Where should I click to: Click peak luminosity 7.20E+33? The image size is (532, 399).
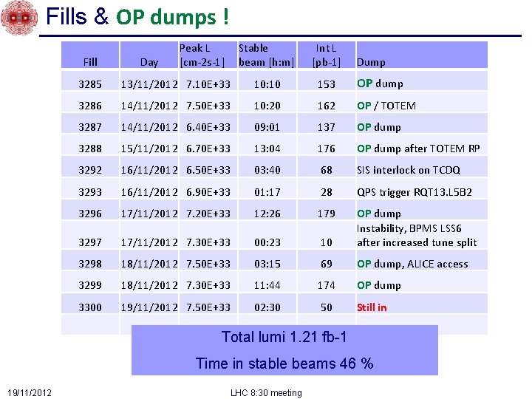point(208,214)
